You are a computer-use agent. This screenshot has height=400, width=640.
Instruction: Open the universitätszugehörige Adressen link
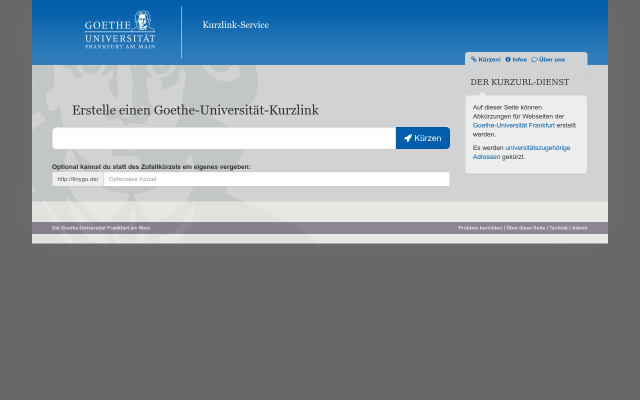coord(521,152)
